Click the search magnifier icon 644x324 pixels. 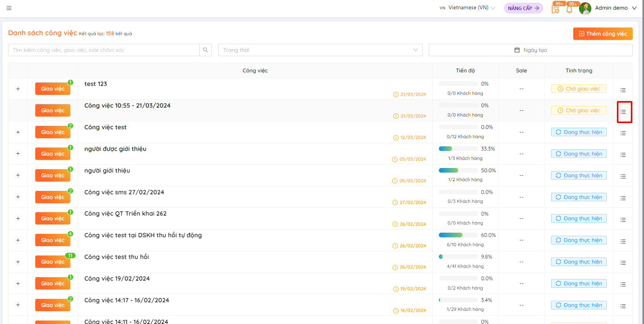(206, 50)
